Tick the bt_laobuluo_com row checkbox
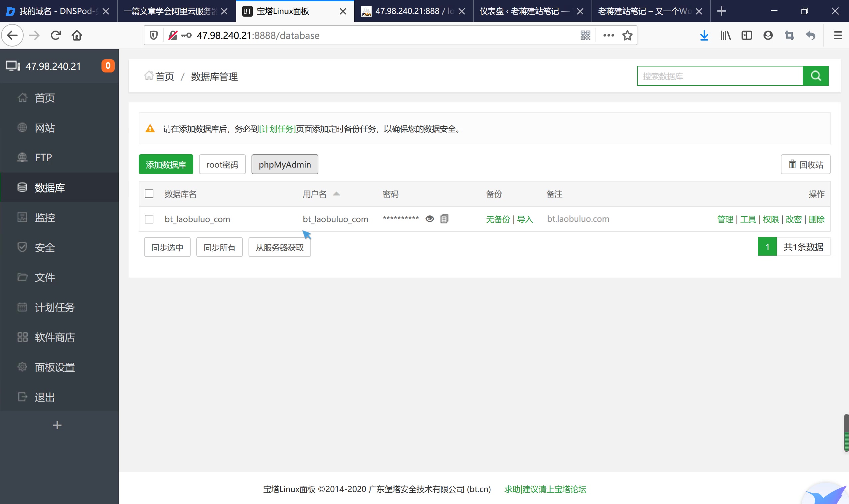 point(149,219)
